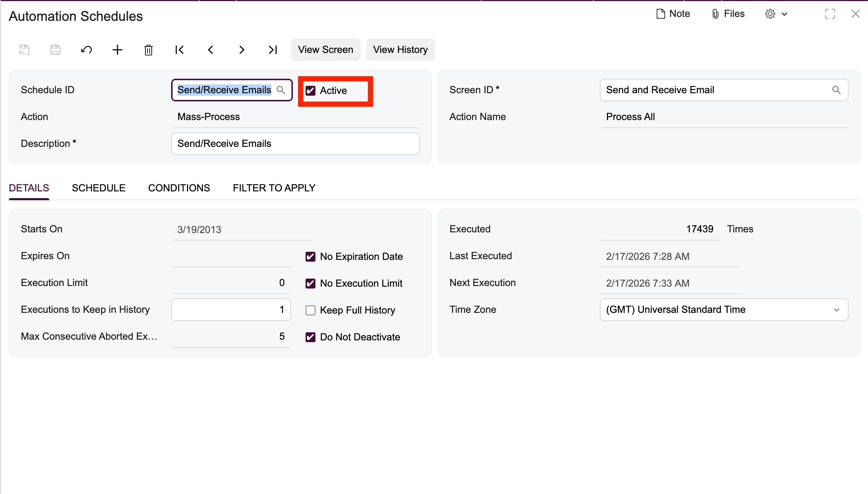Go to the first record

coord(179,50)
